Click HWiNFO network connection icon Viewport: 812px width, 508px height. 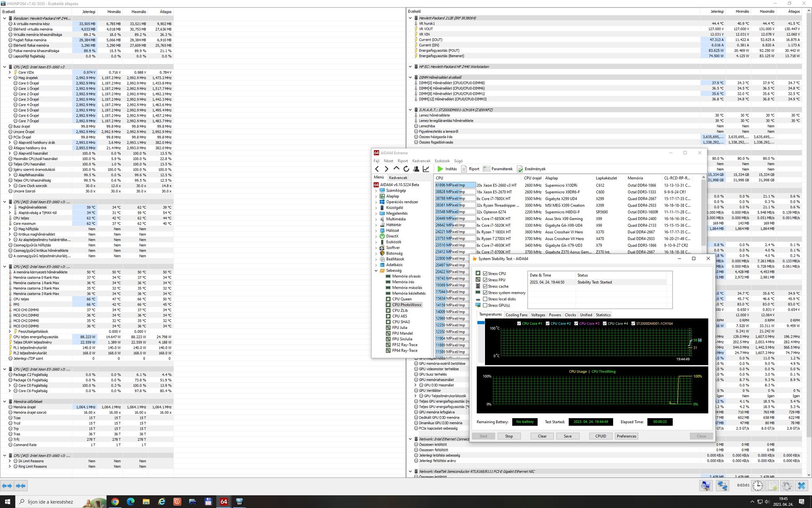(722, 486)
